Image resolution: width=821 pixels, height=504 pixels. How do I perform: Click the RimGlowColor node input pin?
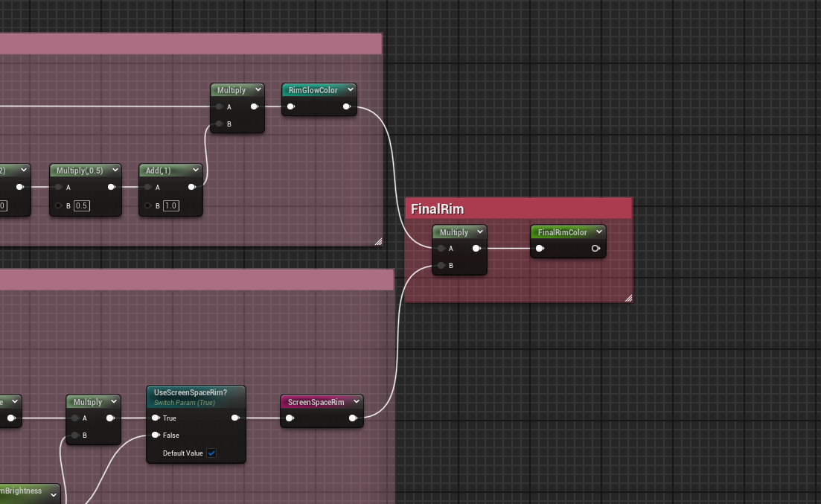291,106
